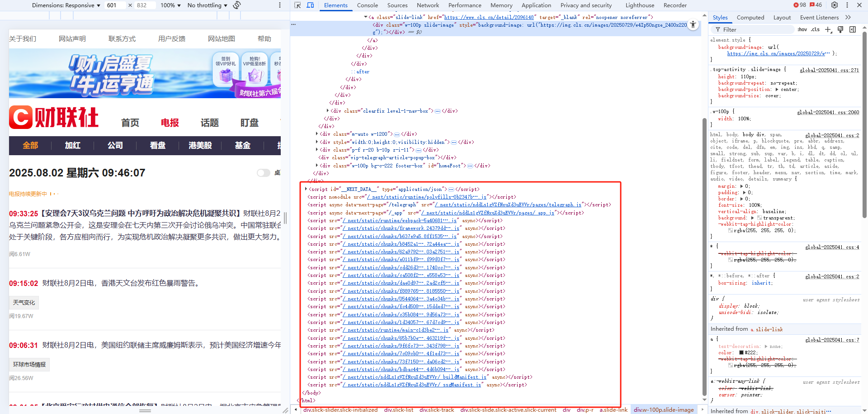Open the 46 issues counter
868x414 pixels.
pyautogui.click(x=816, y=5)
